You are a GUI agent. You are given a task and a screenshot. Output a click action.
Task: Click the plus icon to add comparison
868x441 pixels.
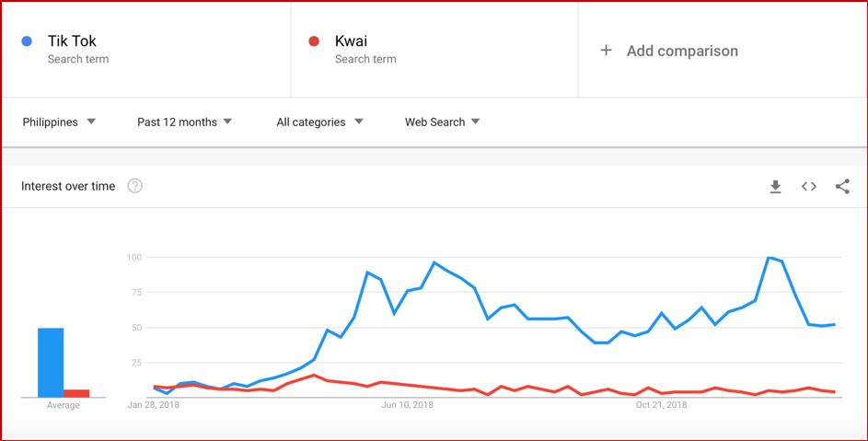606,51
